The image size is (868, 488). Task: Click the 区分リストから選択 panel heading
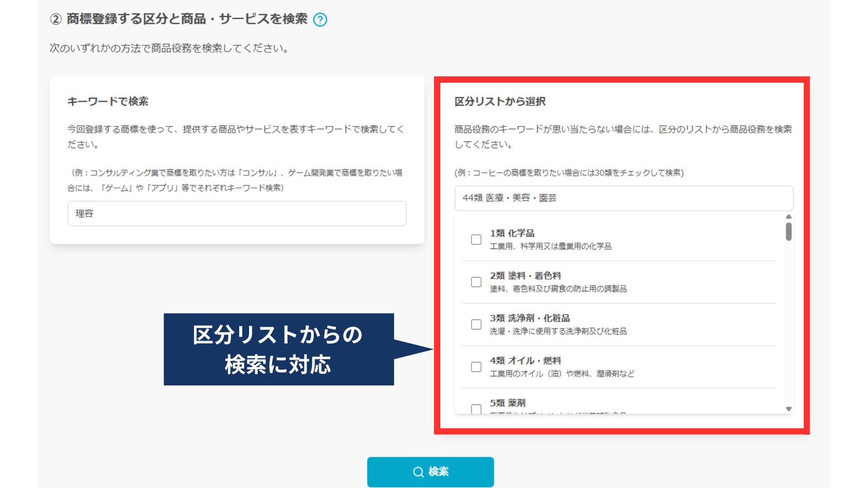(x=500, y=102)
